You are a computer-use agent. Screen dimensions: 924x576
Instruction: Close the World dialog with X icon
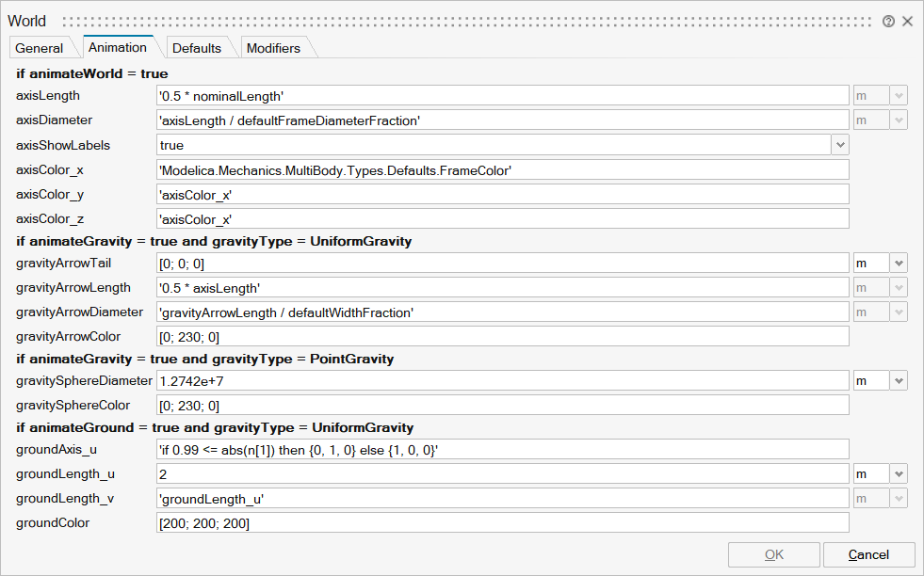pyautogui.click(x=908, y=21)
